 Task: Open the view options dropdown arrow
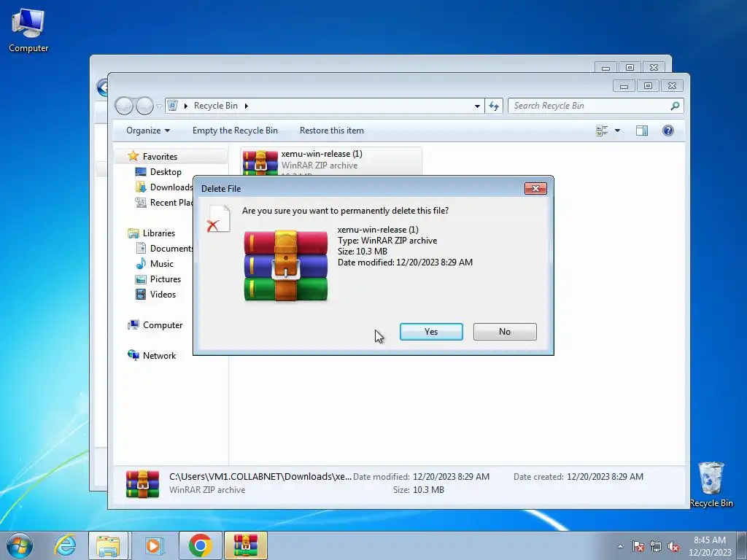pos(617,131)
